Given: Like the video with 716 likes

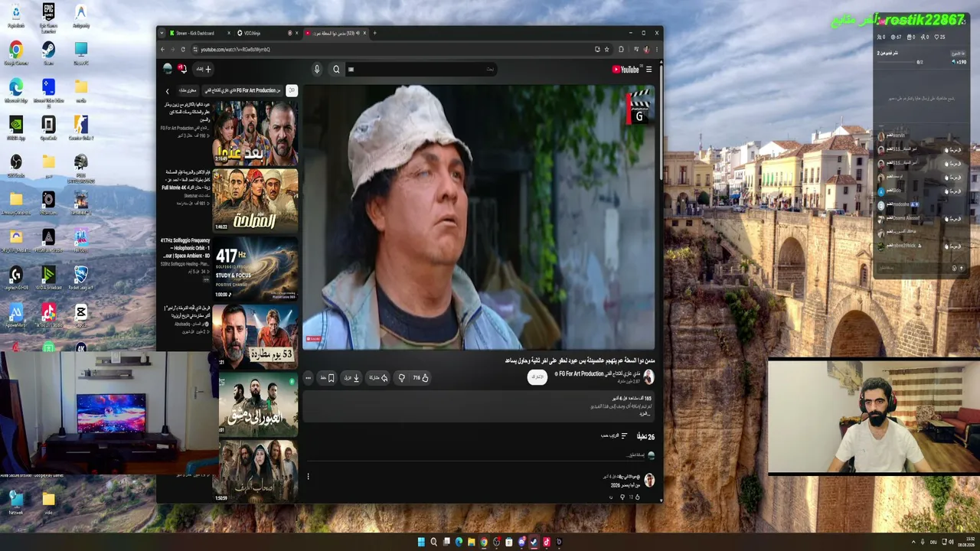Looking at the screenshot, I should [421, 377].
